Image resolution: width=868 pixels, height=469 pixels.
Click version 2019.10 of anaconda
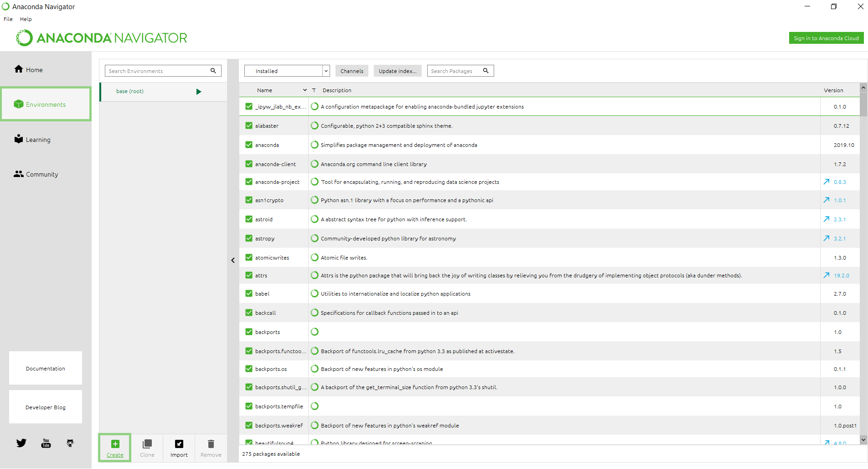point(844,145)
